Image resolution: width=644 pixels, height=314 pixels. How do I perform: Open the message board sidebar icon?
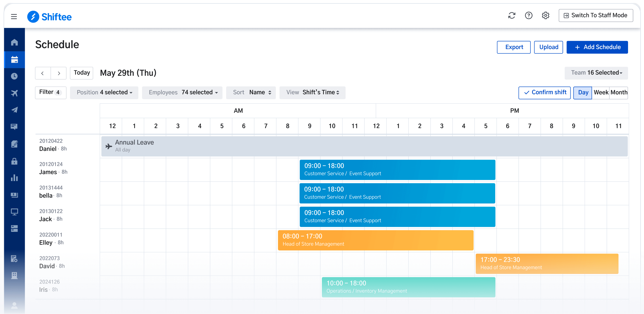coord(14,127)
